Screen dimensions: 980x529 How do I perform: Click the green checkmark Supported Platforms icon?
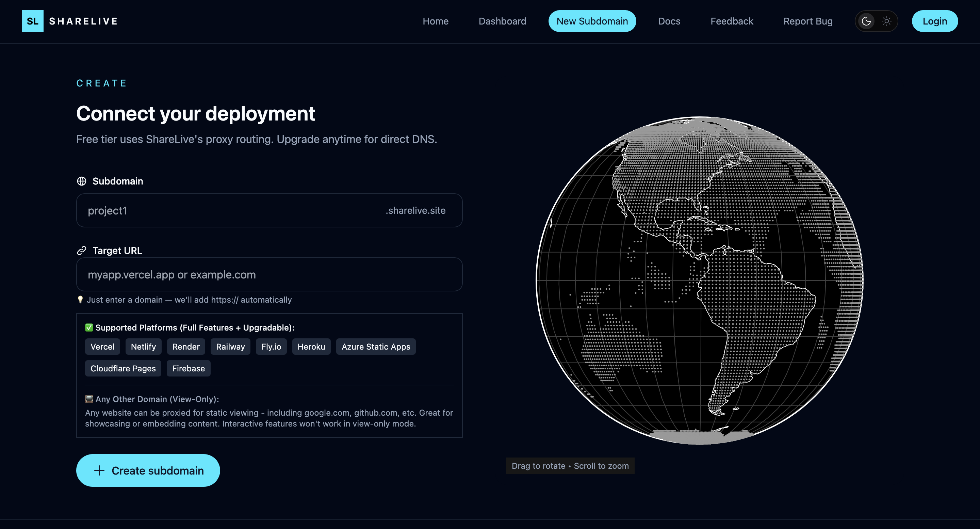point(89,327)
